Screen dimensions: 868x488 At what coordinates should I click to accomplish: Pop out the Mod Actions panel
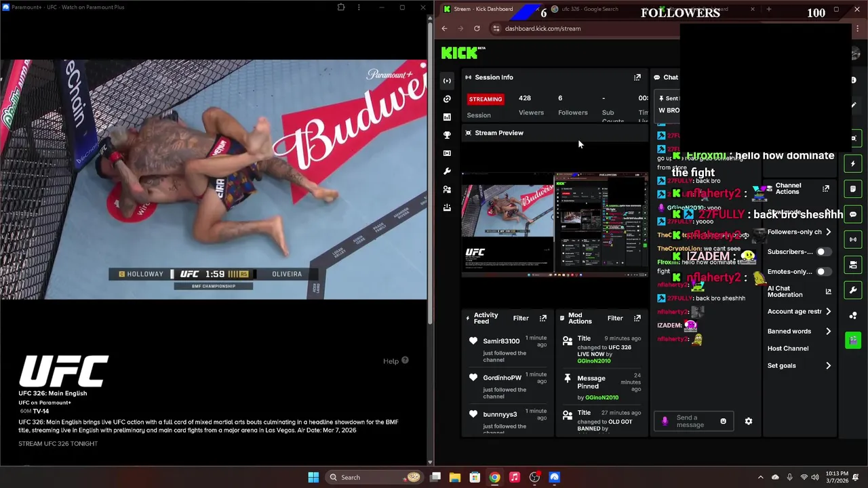[637, 318]
